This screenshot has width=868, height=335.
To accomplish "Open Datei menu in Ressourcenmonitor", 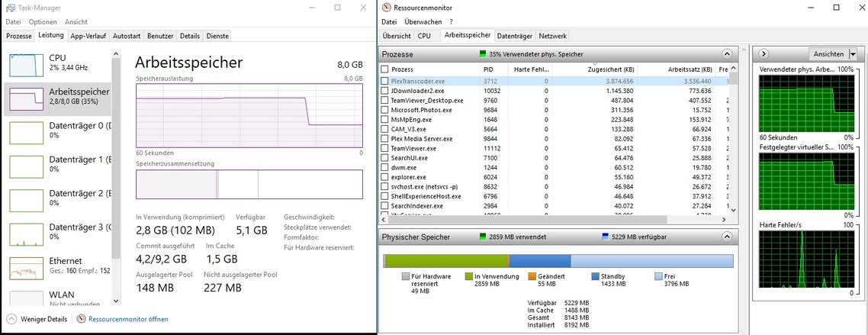I will point(389,22).
